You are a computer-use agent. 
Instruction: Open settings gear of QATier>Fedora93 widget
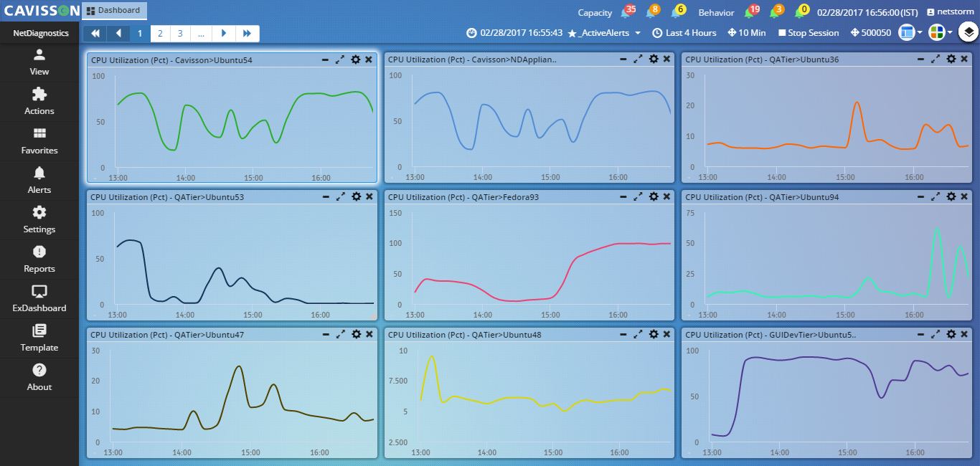point(654,196)
